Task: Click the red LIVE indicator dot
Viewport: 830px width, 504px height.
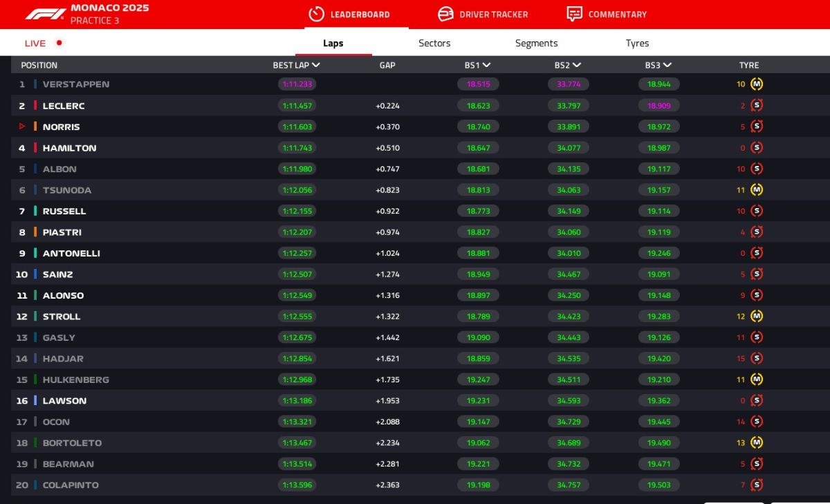Action: (x=59, y=43)
